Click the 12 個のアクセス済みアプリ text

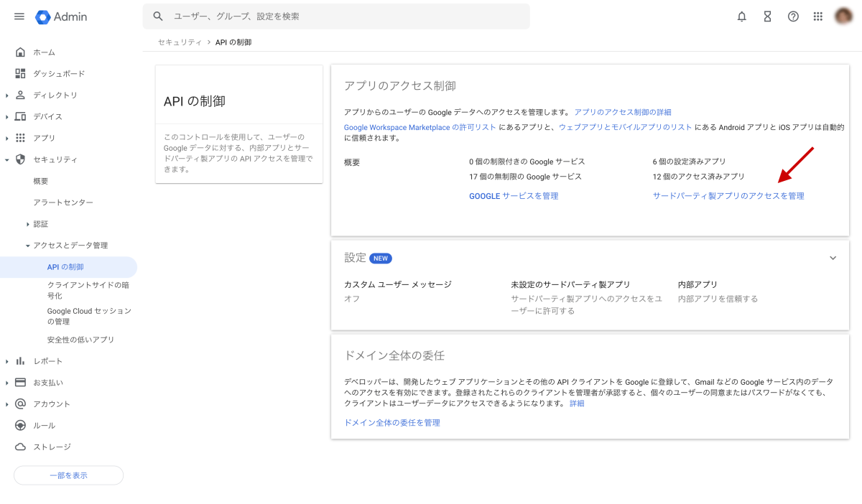pyautogui.click(x=698, y=177)
